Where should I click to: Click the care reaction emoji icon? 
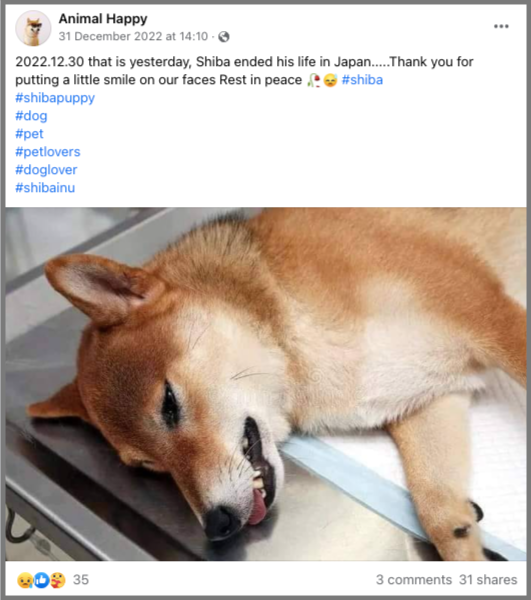[57, 580]
